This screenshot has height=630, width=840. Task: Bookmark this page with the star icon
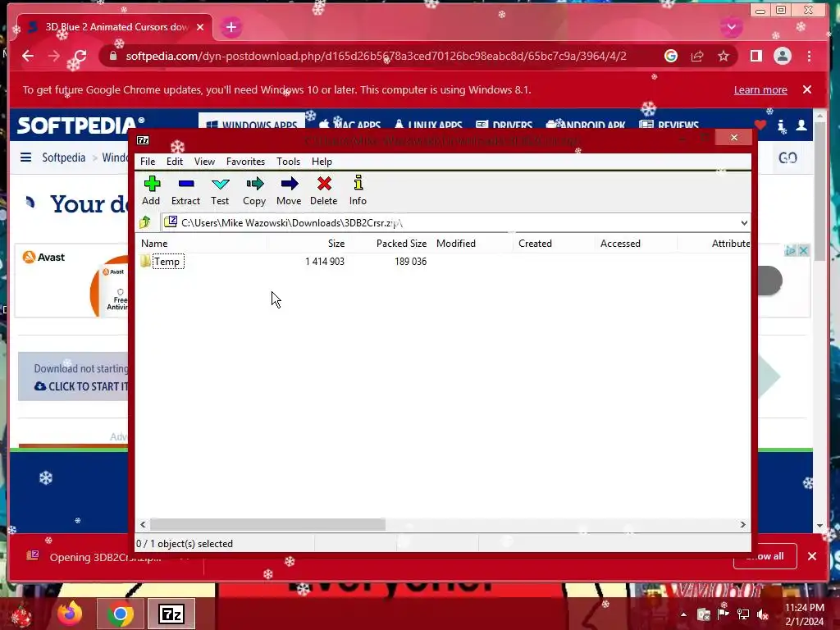724,56
